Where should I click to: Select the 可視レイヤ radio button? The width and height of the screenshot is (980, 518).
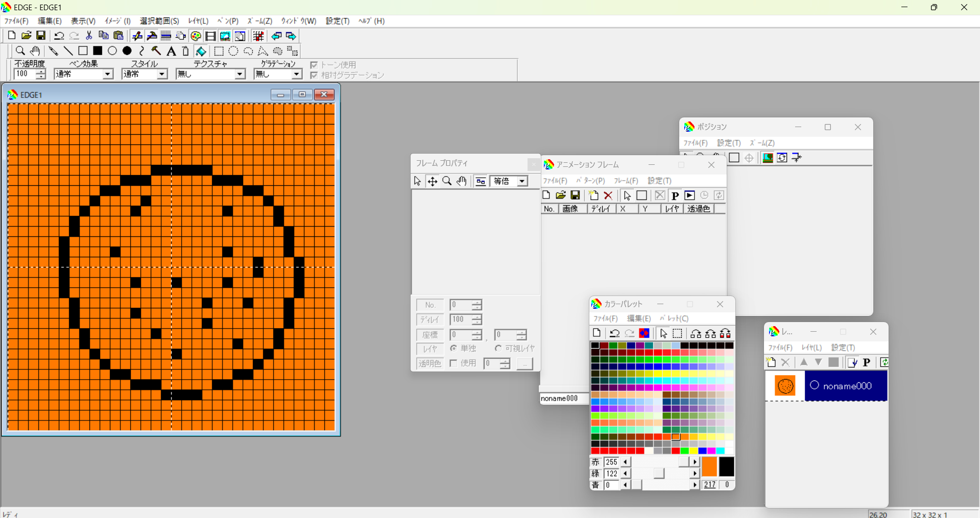(x=498, y=349)
